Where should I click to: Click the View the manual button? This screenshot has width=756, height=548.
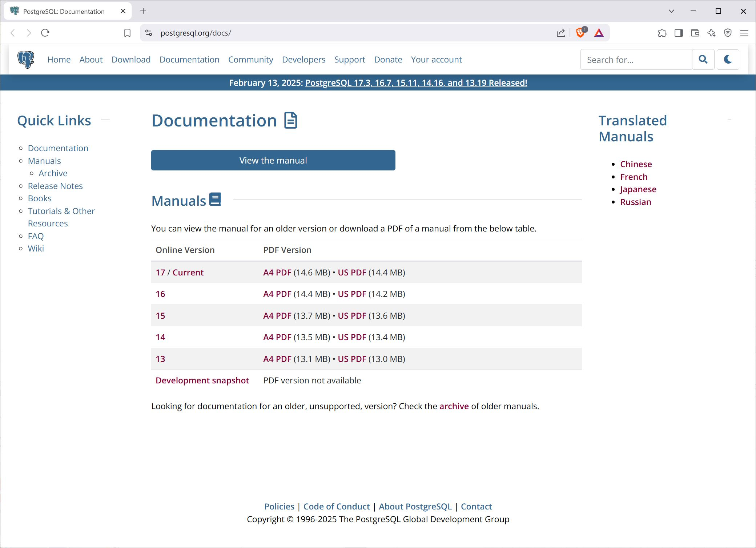click(273, 160)
